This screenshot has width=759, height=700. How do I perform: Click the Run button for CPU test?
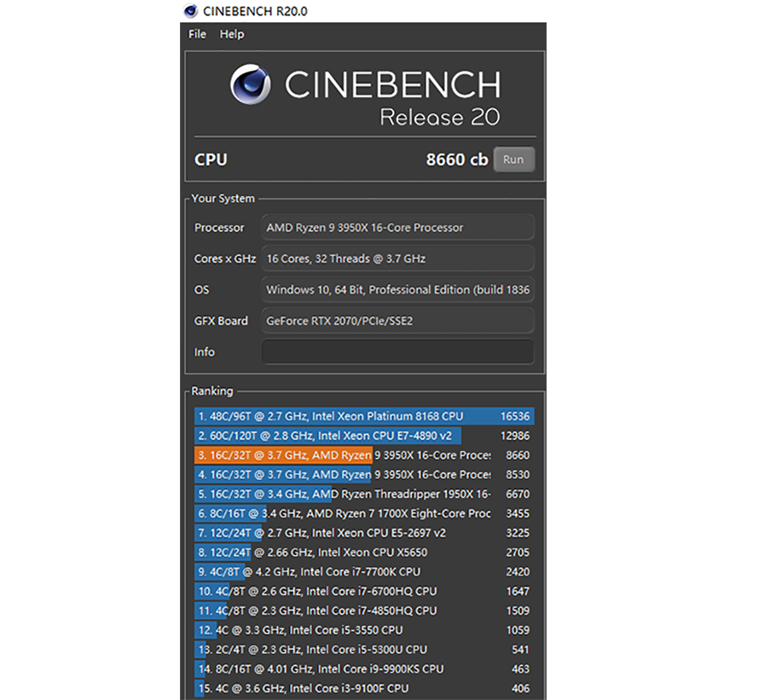pos(513,159)
